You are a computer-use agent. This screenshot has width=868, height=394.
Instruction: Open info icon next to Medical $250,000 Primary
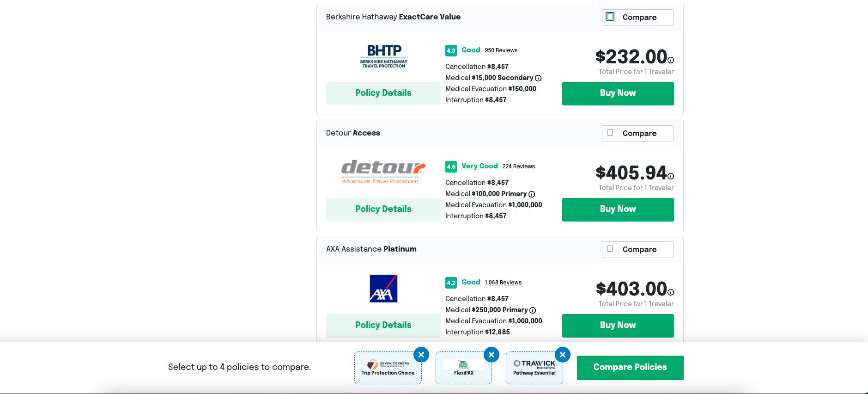coord(533,310)
